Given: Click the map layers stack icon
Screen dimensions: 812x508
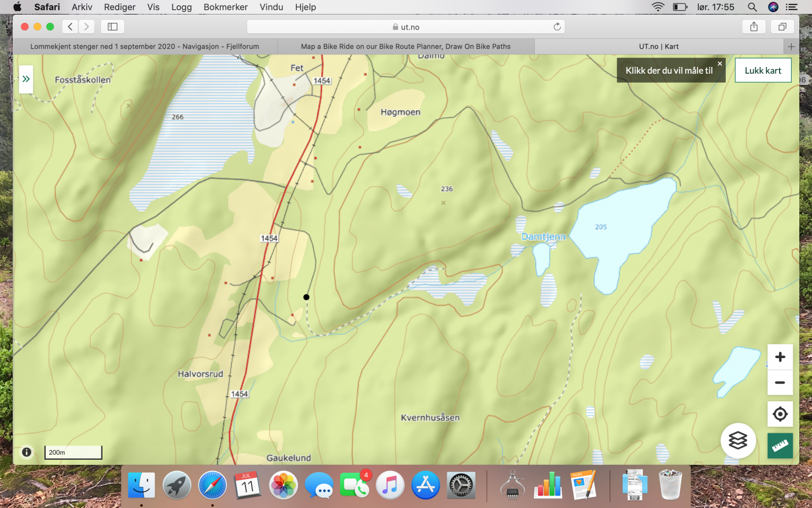Looking at the screenshot, I should pyautogui.click(x=738, y=440).
